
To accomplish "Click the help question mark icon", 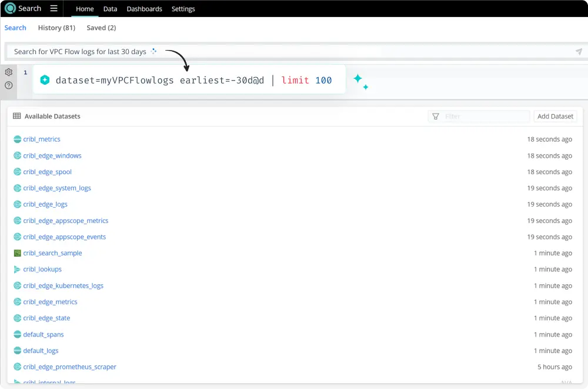I will point(9,85).
